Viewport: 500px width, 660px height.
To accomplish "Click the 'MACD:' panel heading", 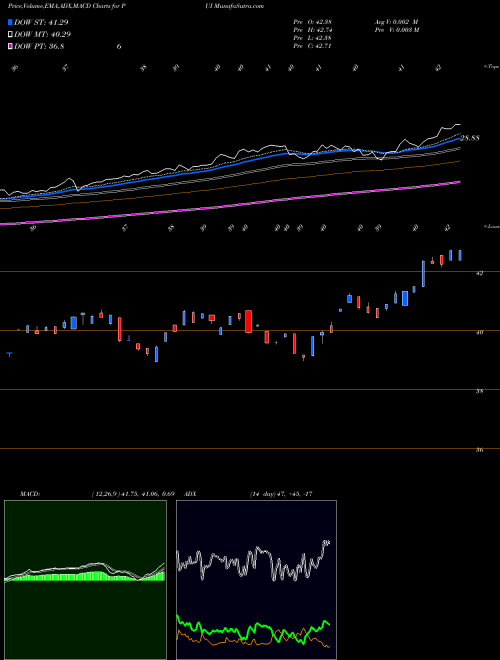I will [30, 494].
